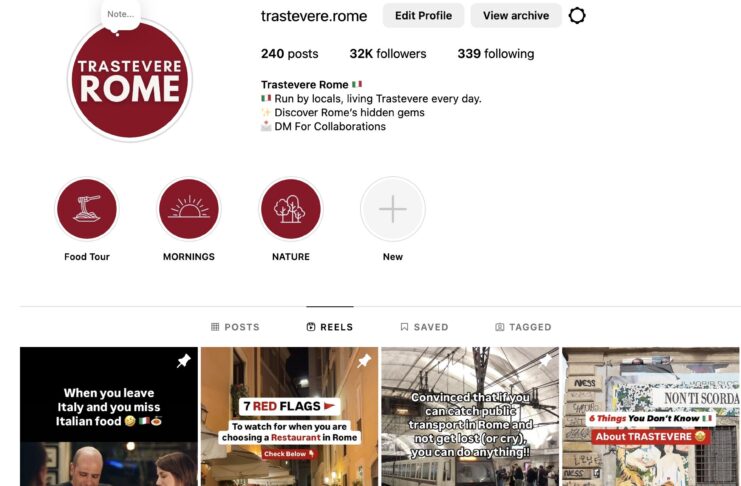The width and height of the screenshot is (741, 486).
Task: Switch to the POSTS tab
Action: pyautogui.click(x=235, y=327)
